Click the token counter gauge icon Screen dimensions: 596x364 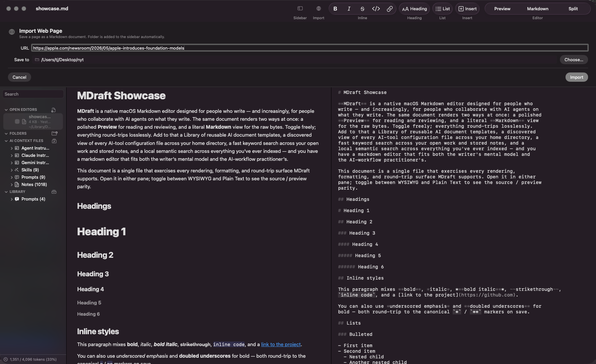click(x=6, y=359)
